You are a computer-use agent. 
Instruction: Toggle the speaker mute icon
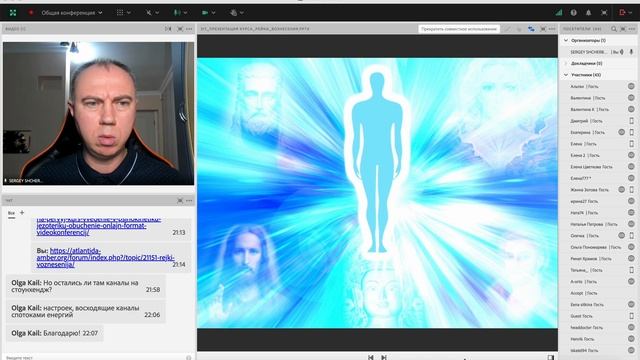pos(149,13)
